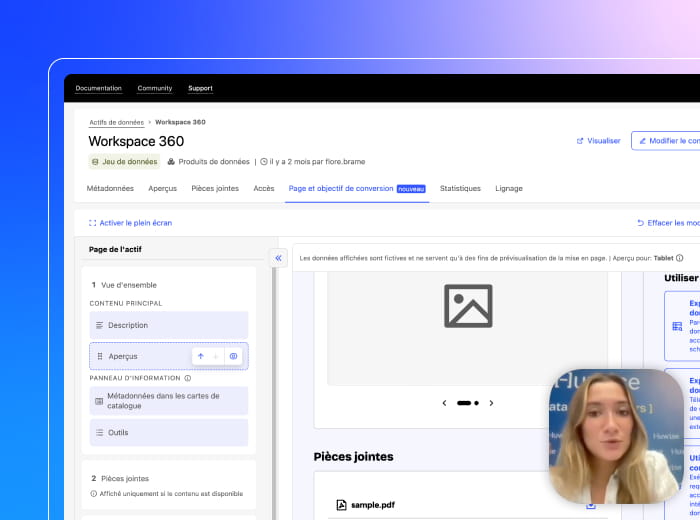The height and width of the screenshot is (520, 700).
Task: Select the Outils block in information panel
Action: (168, 433)
